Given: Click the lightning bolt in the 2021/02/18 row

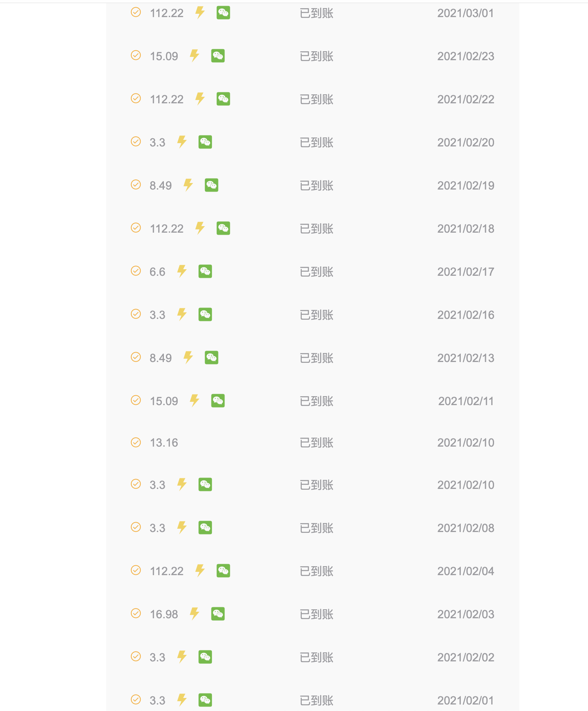Looking at the screenshot, I should coord(200,228).
